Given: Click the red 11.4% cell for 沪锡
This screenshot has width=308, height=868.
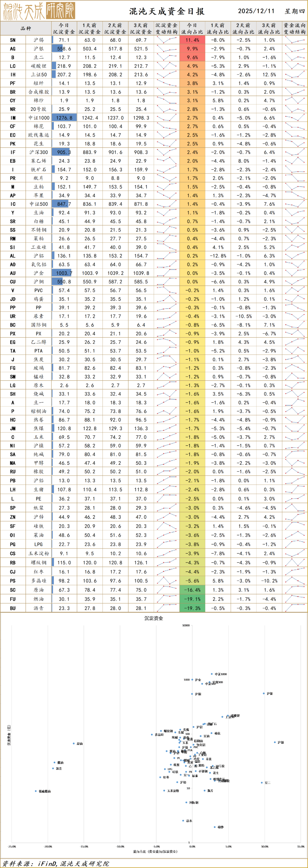Looking at the screenshot, I should 193,40.
